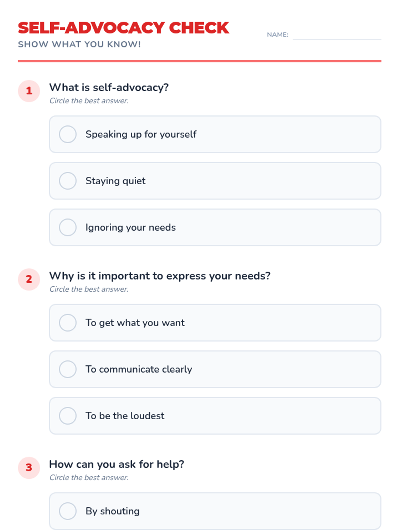
Task: Click the 'By shouting' answer text
Action: 112,511
